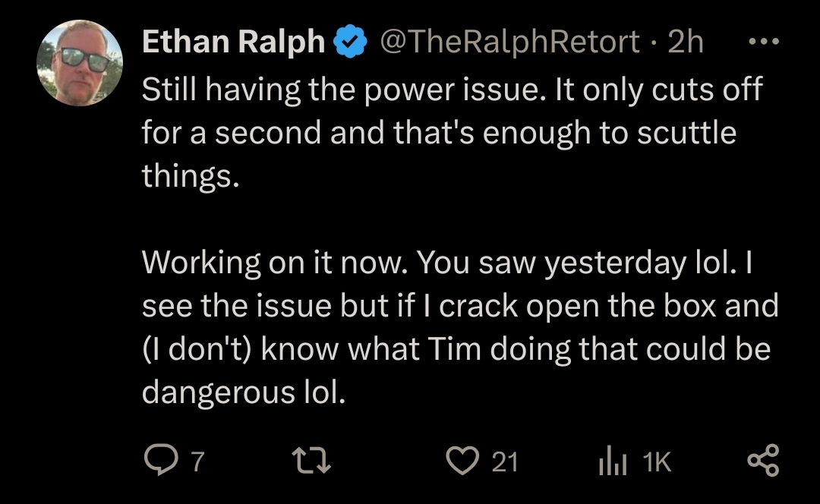This screenshot has height=504, width=820.
Task: Share the tweet via the share icon
Action: pos(764,460)
